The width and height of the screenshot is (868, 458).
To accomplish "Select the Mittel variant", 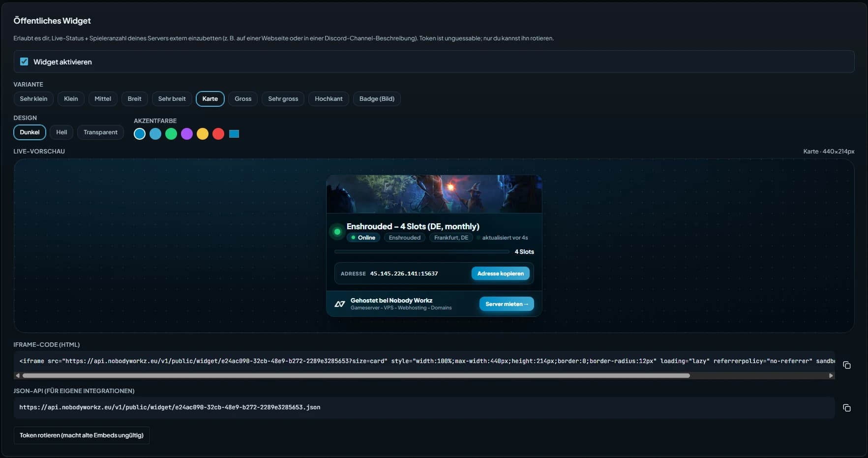I will pyautogui.click(x=103, y=99).
